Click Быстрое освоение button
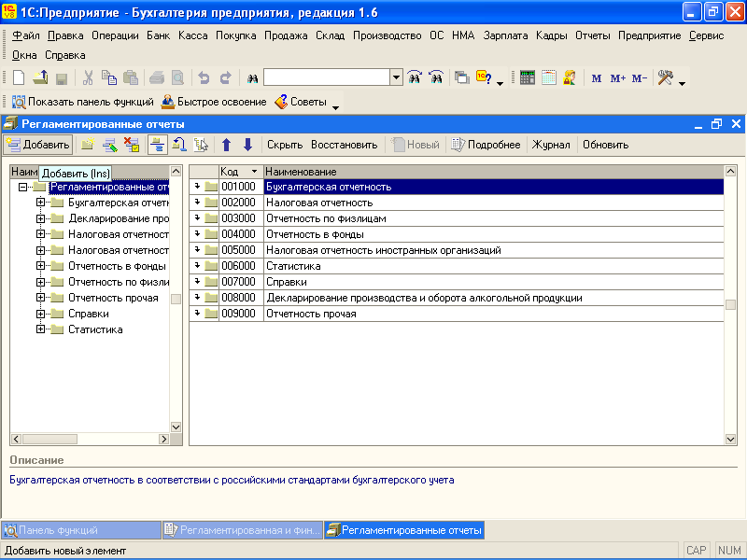This screenshot has width=747, height=560. (x=214, y=102)
